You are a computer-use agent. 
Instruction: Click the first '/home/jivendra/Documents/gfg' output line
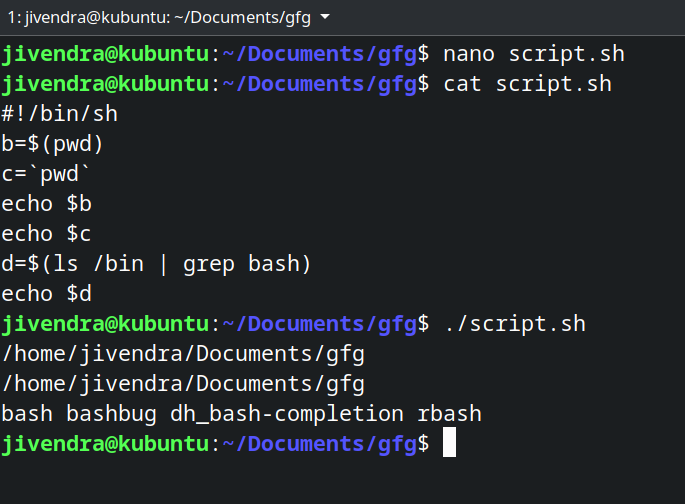[x=183, y=354]
